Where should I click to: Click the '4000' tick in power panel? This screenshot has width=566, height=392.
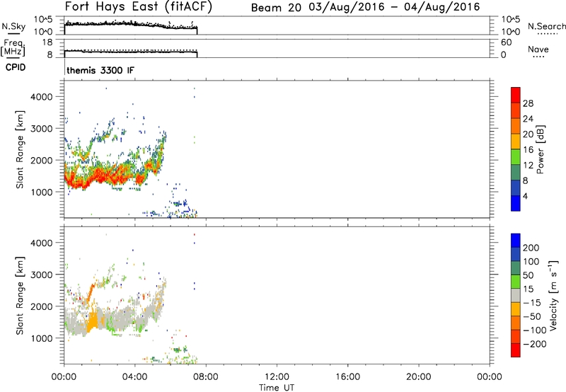tap(41, 97)
